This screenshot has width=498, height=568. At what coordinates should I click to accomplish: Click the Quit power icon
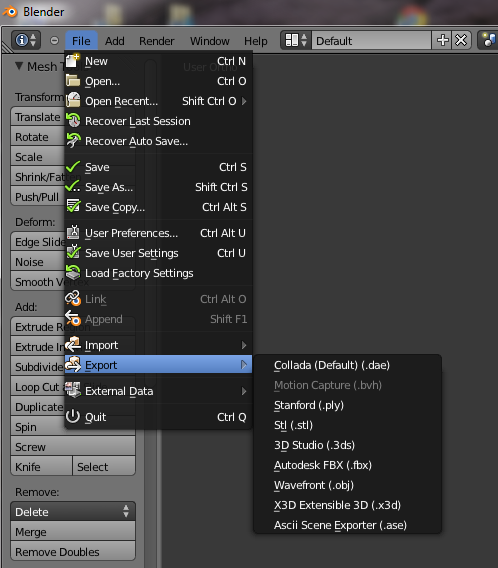pos(73,417)
